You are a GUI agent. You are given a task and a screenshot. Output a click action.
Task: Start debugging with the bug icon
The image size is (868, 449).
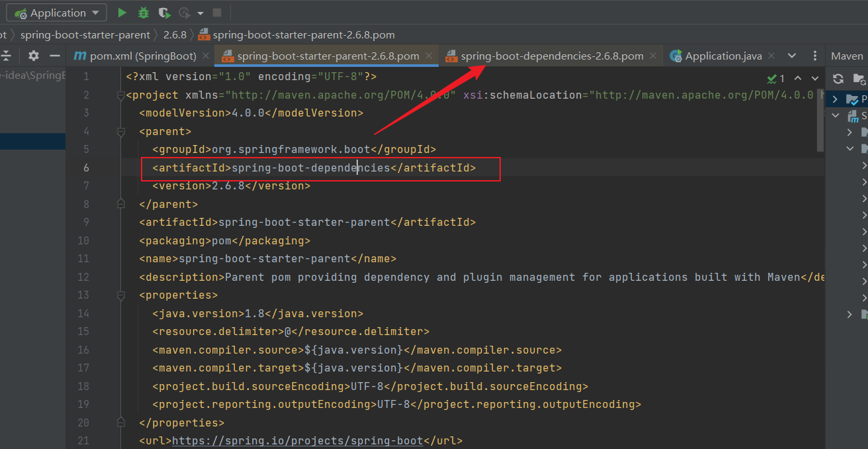tap(143, 13)
